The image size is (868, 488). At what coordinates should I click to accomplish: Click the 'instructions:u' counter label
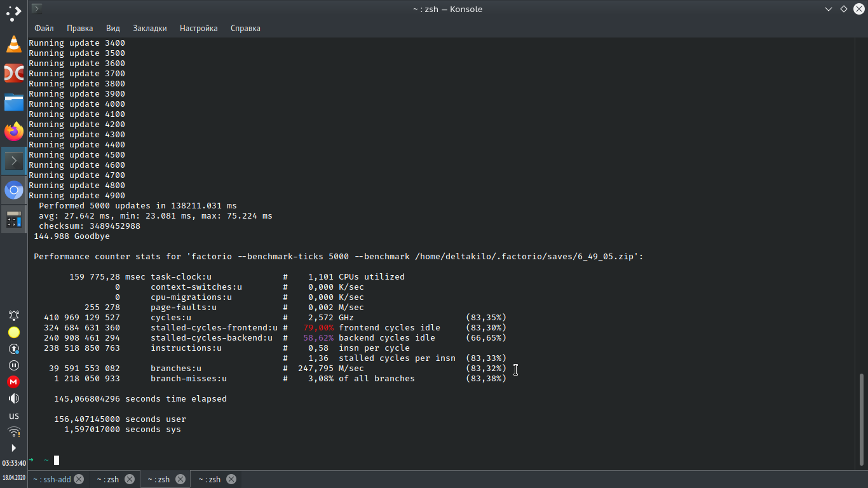coord(186,348)
